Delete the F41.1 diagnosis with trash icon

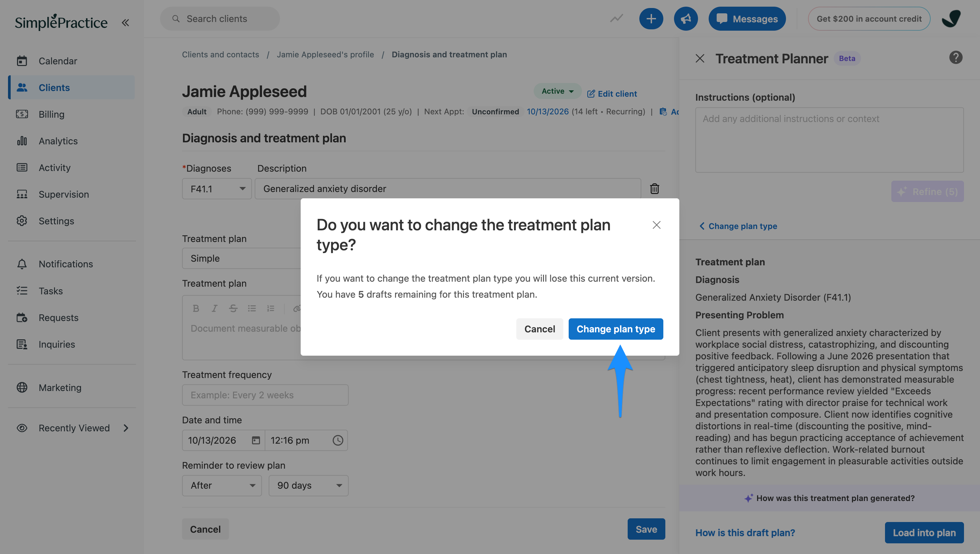[x=654, y=189]
